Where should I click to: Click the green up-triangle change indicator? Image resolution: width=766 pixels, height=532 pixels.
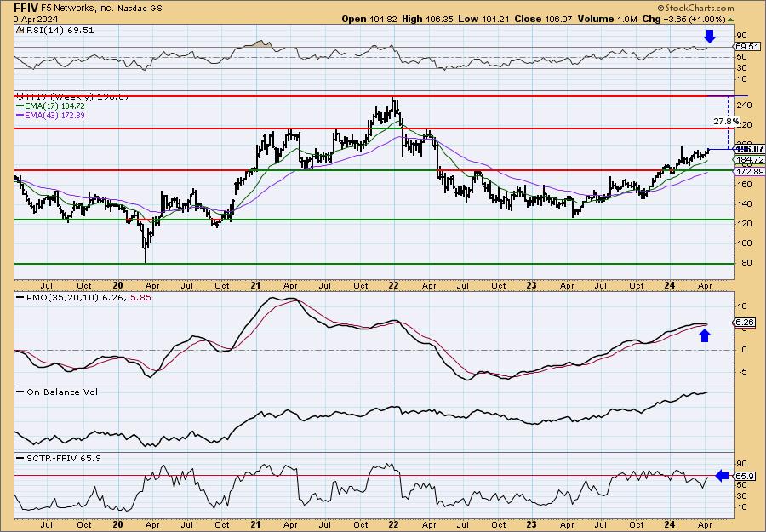tap(730, 20)
